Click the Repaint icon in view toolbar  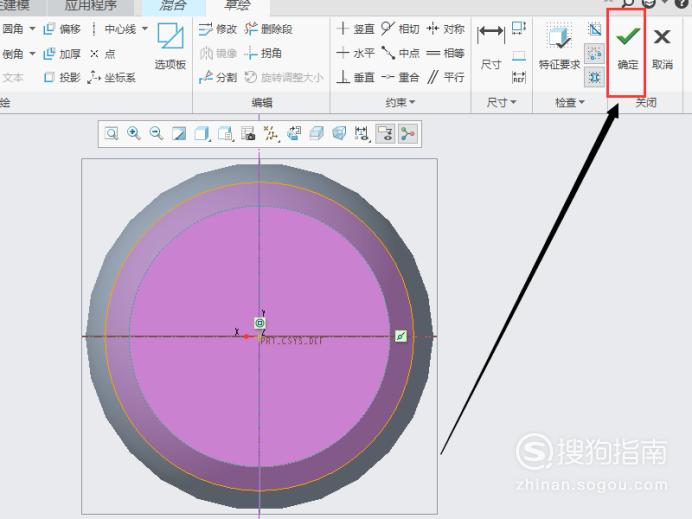pyautogui.click(x=179, y=133)
